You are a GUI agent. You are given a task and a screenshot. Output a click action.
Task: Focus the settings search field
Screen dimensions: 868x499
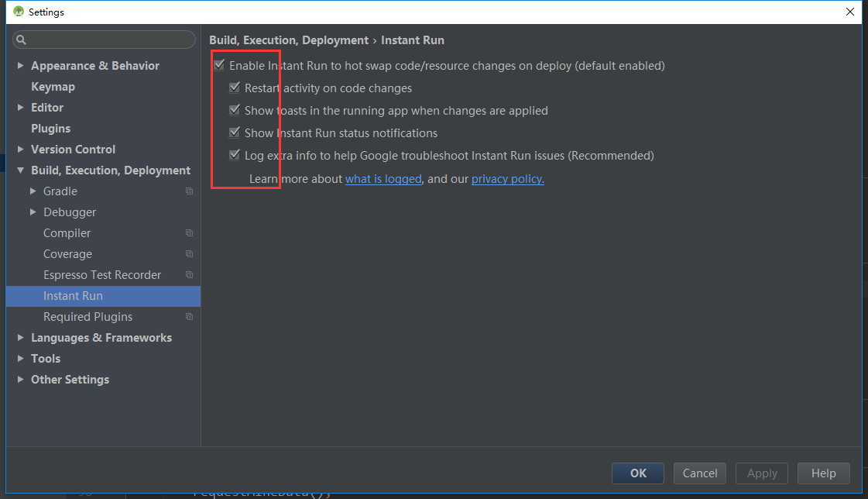click(x=104, y=40)
